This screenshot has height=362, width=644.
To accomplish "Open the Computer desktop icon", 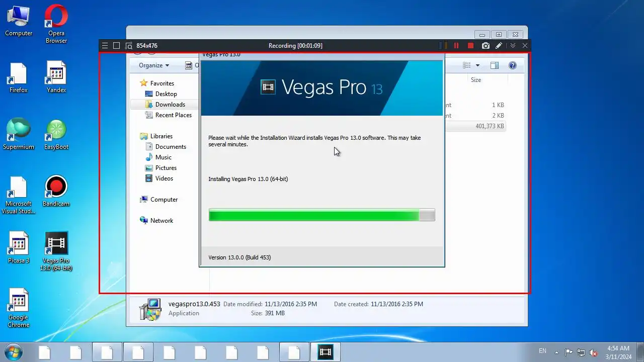I will (x=19, y=21).
